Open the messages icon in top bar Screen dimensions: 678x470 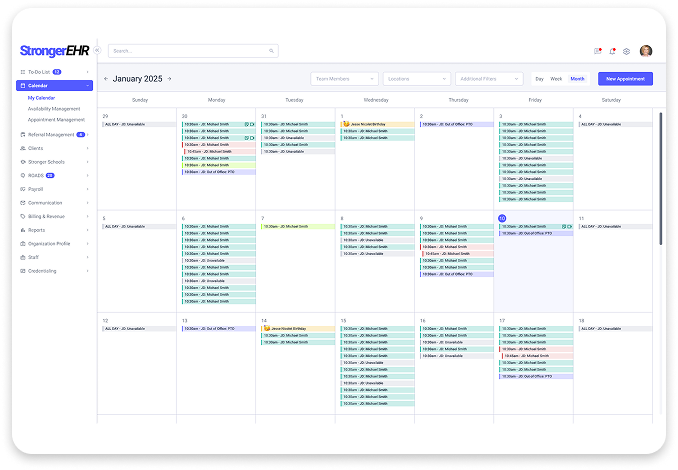(598, 51)
